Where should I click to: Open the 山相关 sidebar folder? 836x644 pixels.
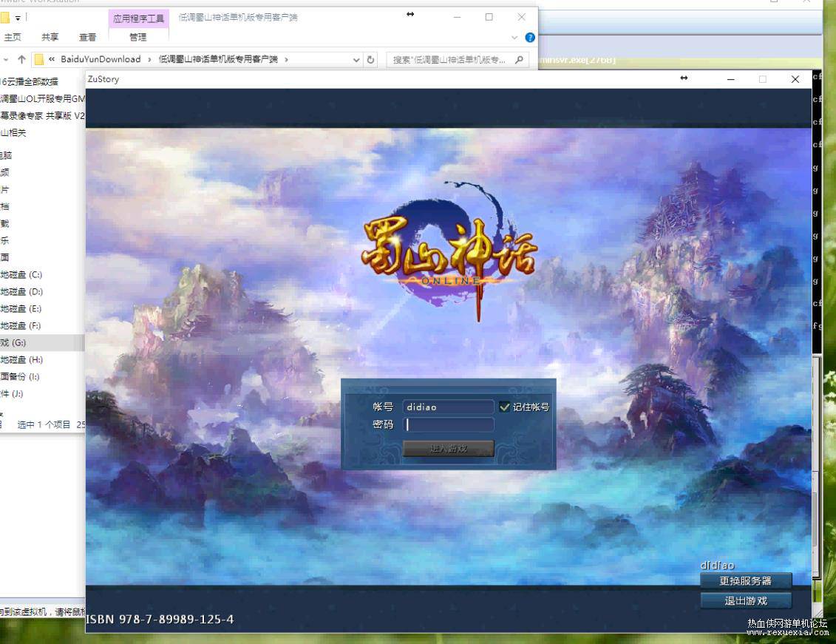point(13,133)
